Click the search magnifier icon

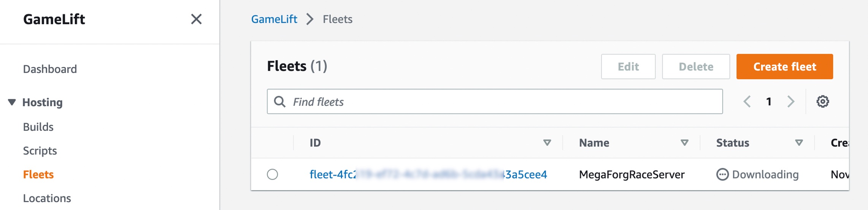click(280, 102)
